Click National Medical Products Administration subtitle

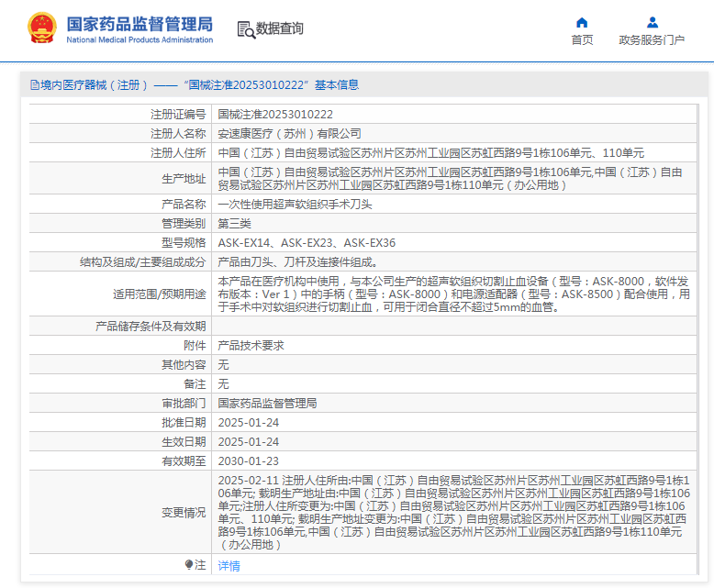pyautogui.click(x=139, y=40)
